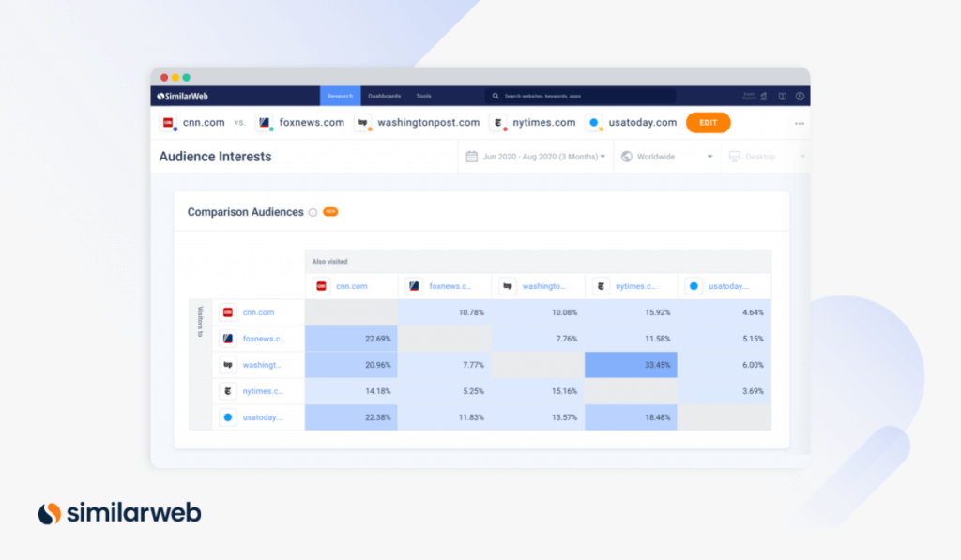
Task: Open the Tools menu
Action: pos(423,96)
